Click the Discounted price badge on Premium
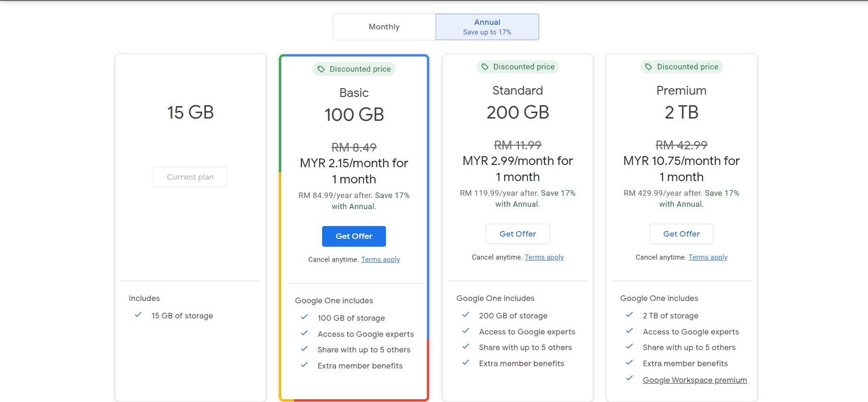The width and height of the screenshot is (868, 402). tap(681, 67)
